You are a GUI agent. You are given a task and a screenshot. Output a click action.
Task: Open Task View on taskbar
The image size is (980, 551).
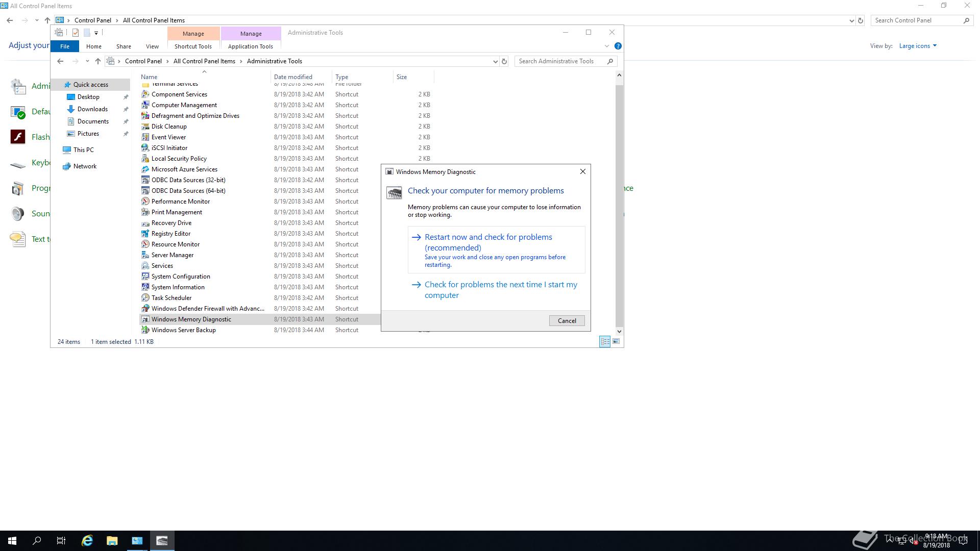coord(61,541)
